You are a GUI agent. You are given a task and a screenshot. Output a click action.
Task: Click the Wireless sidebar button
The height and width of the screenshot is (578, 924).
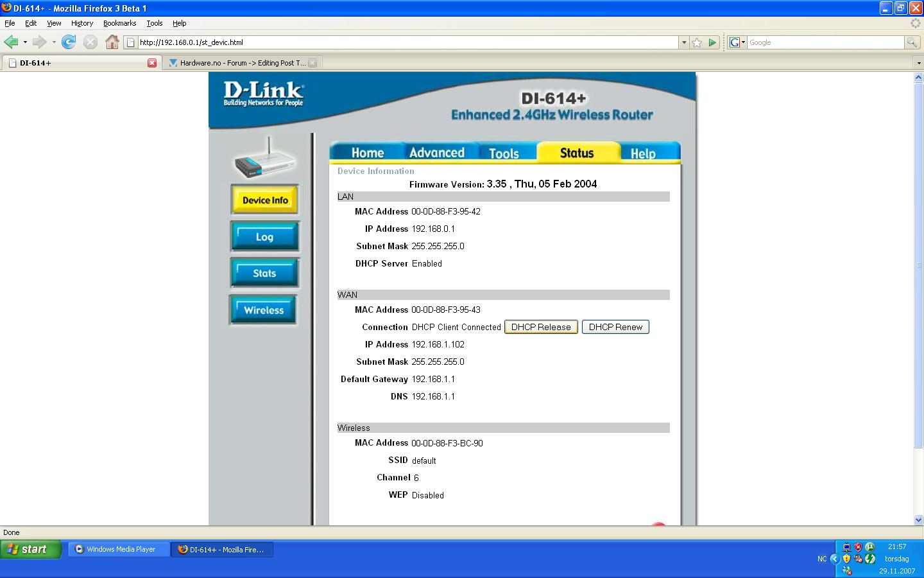(264, 310)
